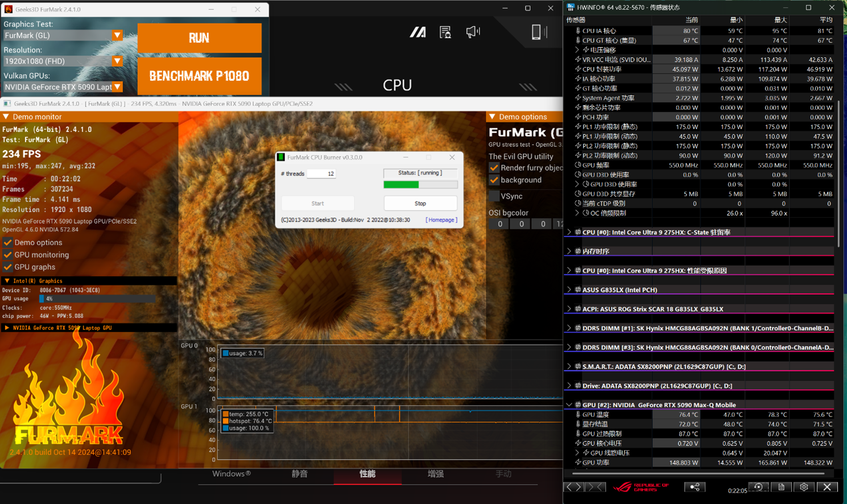Toggle the GPU graphs checkbox
847x504 pixels.
7,267
